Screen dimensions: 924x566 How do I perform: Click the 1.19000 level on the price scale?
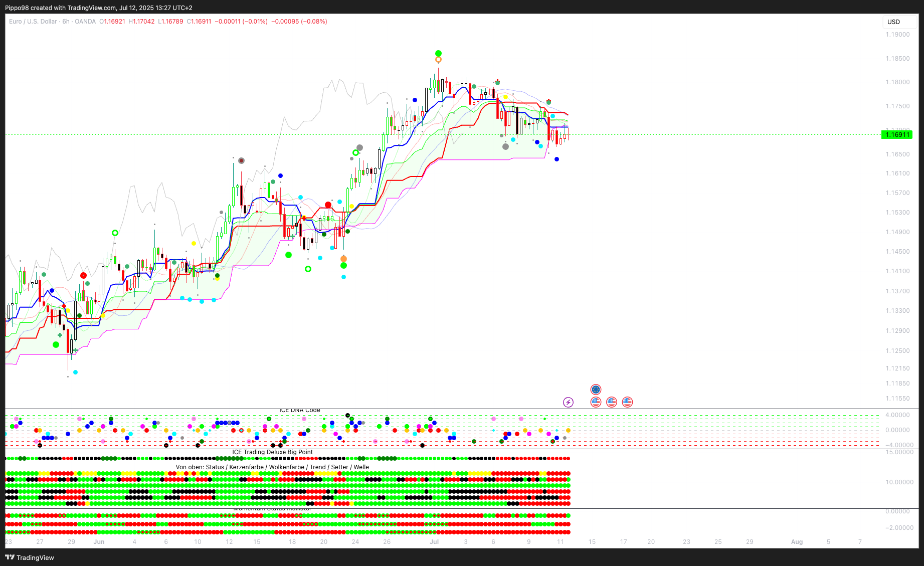(897, 35)
